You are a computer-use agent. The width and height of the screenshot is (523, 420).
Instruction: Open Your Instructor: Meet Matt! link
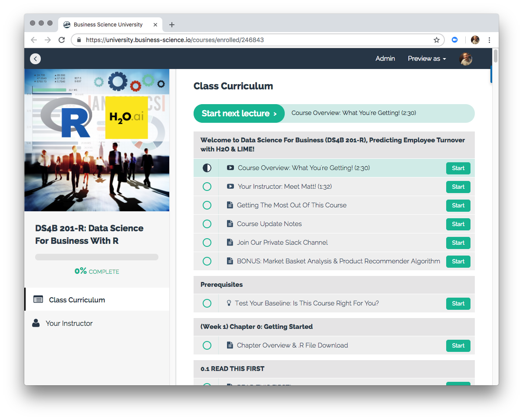tap(285, 187)
